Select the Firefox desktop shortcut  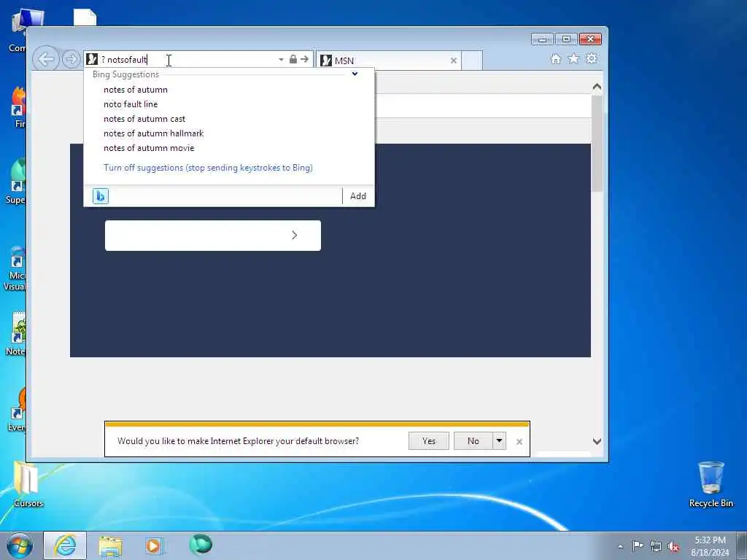click(x=18, y=107)
